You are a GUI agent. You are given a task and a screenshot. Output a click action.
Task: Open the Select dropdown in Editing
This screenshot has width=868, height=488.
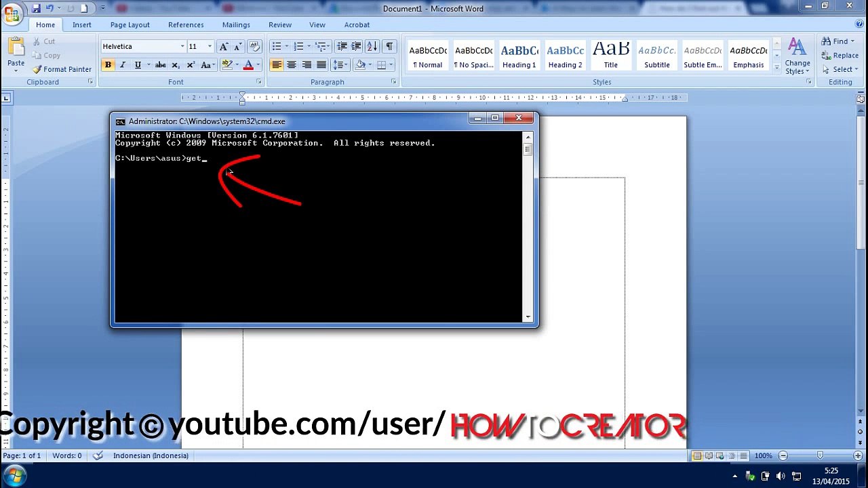point(840,69)
